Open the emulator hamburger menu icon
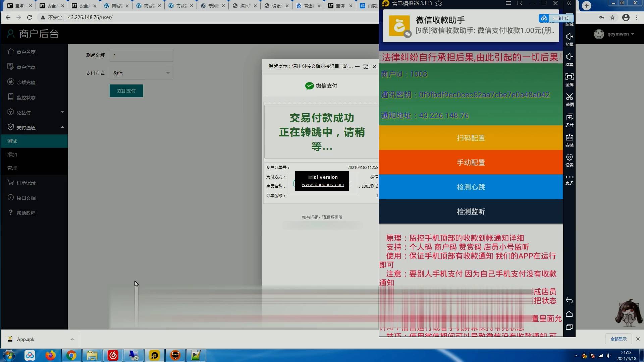 (x=508, y=3)
